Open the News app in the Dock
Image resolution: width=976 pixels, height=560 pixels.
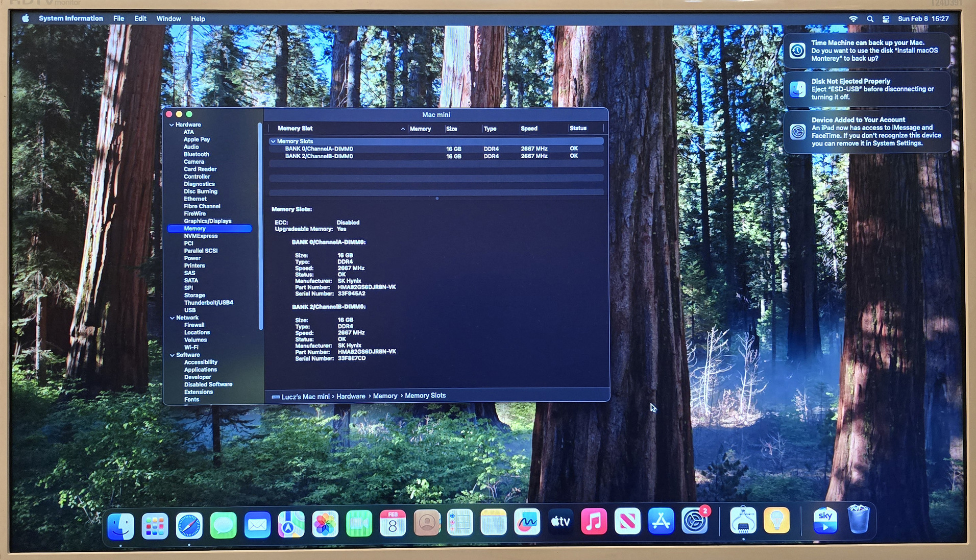pyautogui.click(x=627, y=521)
